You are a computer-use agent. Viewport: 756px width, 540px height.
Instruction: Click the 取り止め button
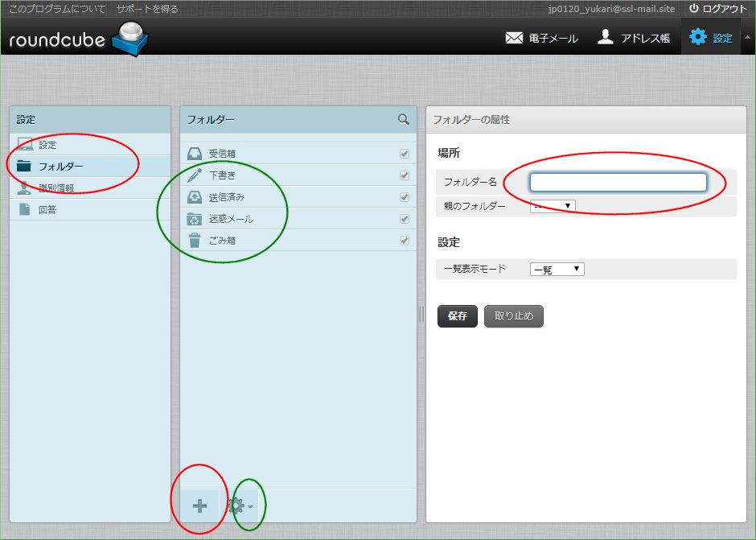pos(513,316)
